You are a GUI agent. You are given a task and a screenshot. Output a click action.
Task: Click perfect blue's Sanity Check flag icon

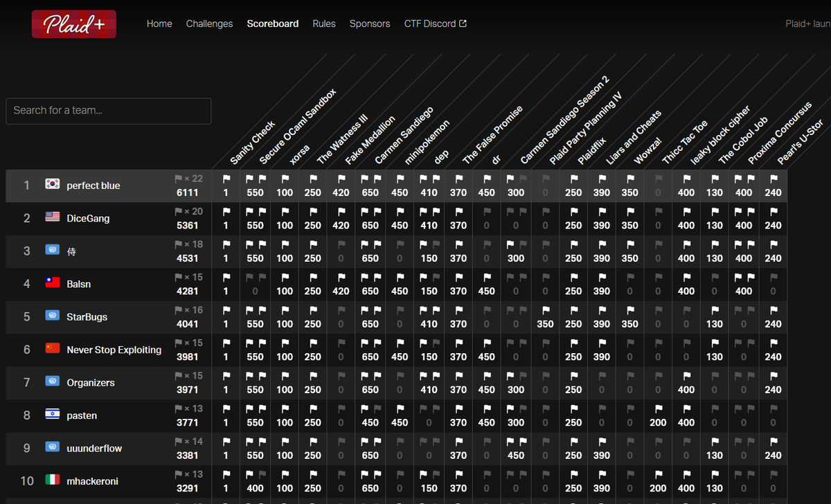[x=226, y=179]
